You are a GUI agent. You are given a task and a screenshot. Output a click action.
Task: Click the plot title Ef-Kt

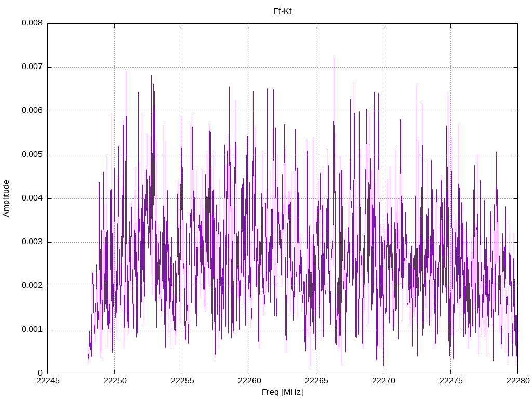[x=282, y=11]
